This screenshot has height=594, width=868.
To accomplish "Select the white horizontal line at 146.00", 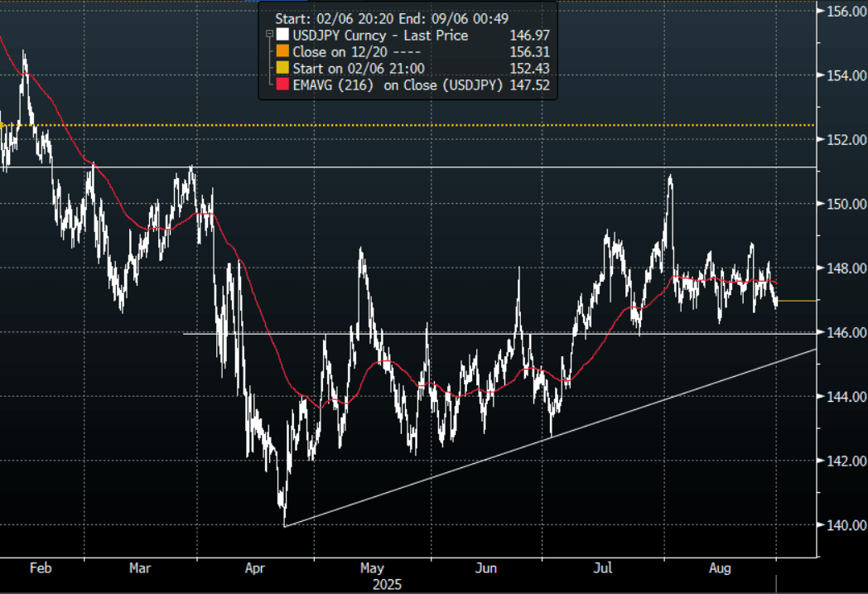I will [497, 333].
